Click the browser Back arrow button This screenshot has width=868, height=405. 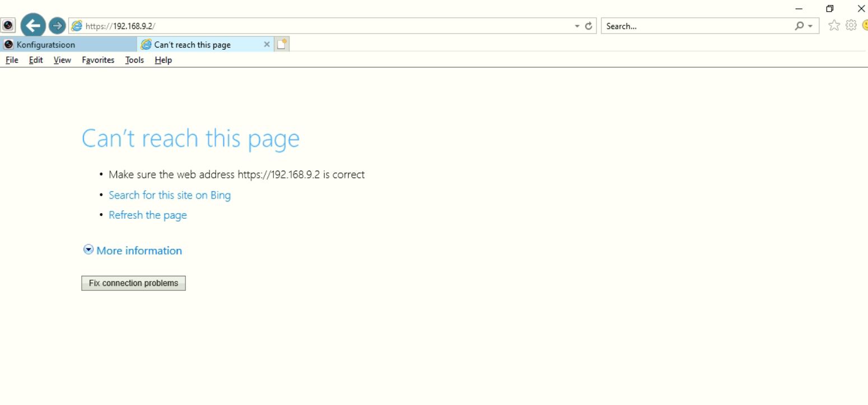[33, 25]
